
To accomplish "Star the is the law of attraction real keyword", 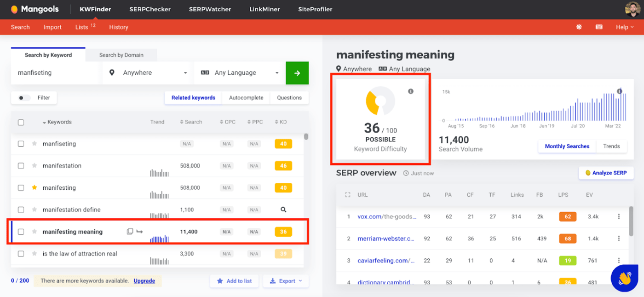I will click(x=34, y=254).
